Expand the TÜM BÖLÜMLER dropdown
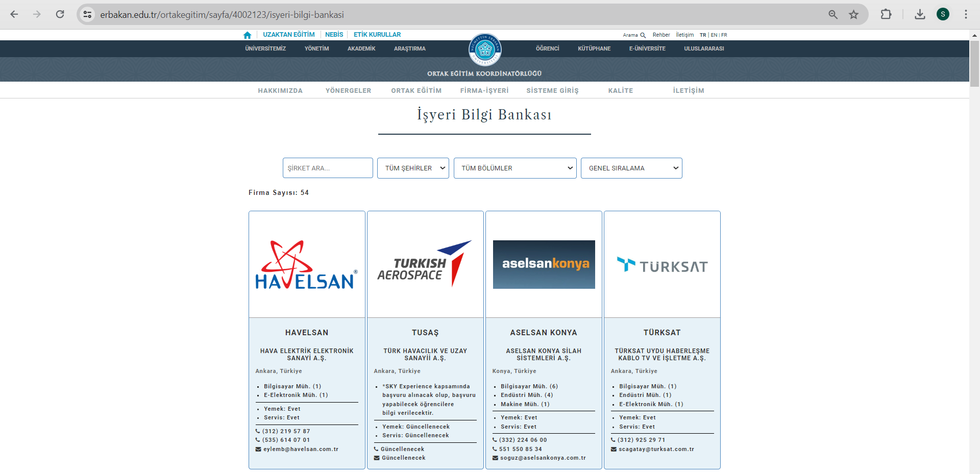Image resolution: width=980 pixels, height=474 pixels. pyautogui.click(x=515, y=168)
